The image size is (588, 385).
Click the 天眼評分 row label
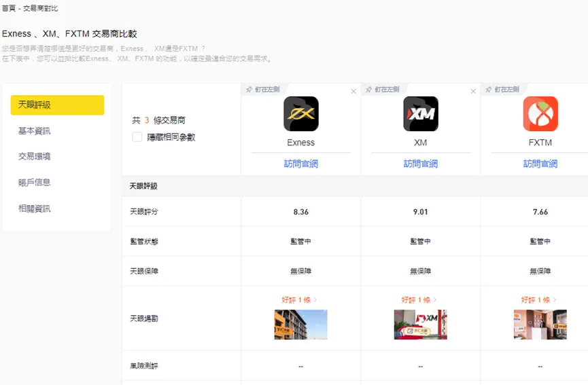(144, 212)
